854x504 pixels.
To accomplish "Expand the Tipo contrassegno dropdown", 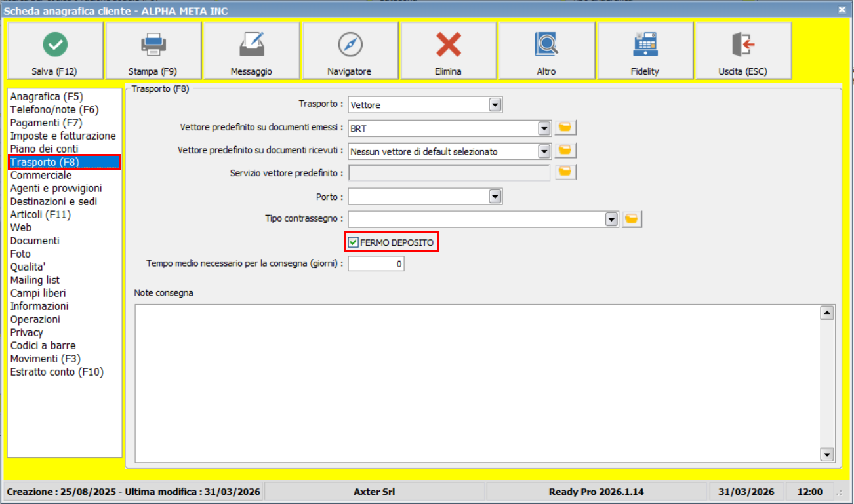I will [612, 219].
